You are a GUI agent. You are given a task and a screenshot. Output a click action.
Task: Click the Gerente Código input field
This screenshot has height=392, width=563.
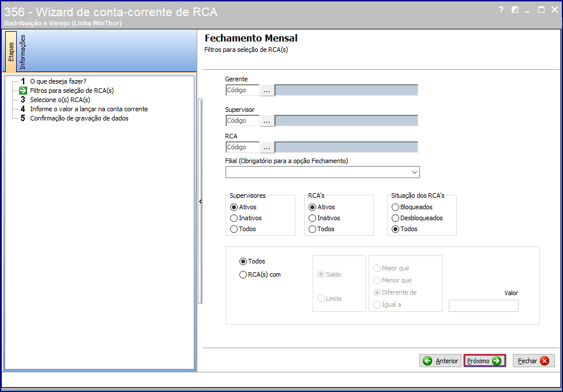click(x=242, y=90)
